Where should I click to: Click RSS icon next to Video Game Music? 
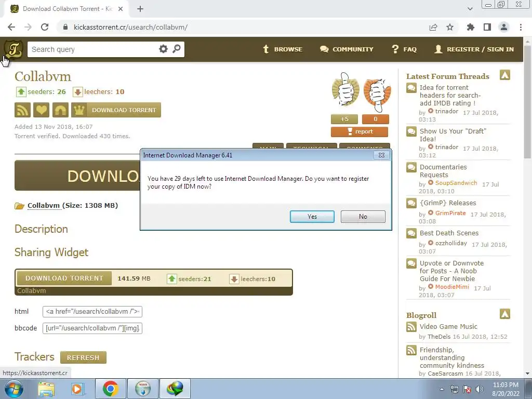tap(411, 327)
